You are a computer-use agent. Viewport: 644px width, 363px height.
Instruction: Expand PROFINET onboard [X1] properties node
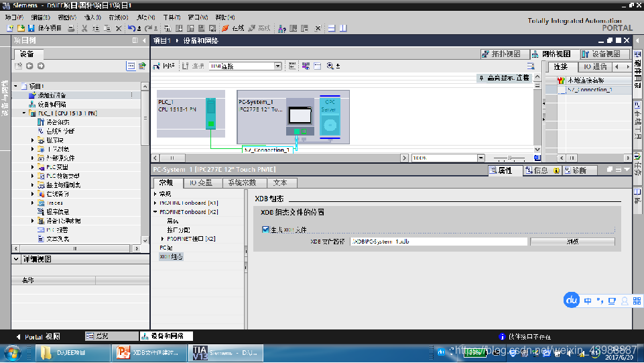155,203
